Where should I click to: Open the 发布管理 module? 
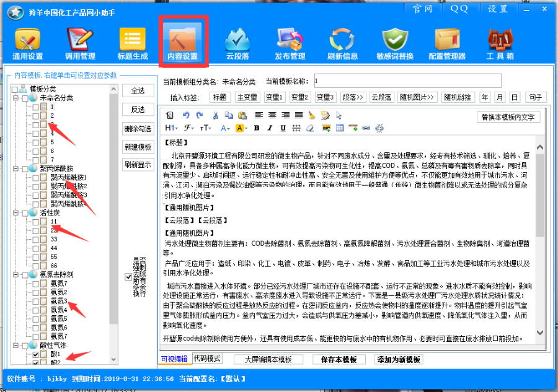pyautogui.click(x=290, y=45)
